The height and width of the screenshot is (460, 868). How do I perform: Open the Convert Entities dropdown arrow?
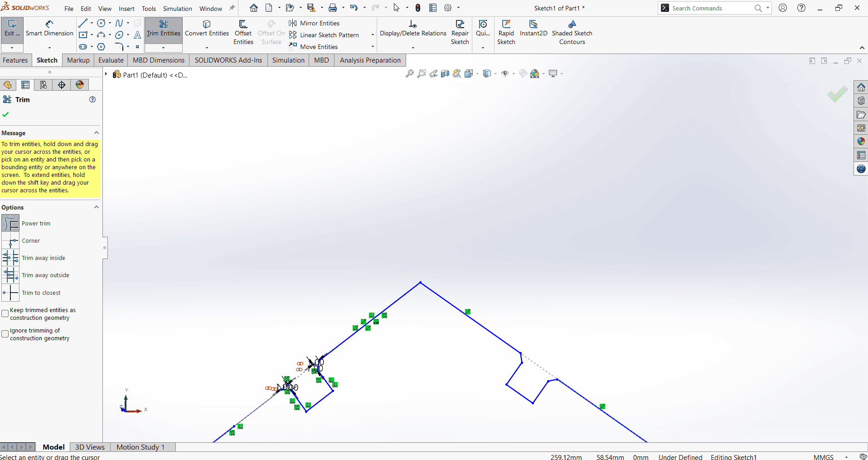pyautogui.click(x=207, y=48)
